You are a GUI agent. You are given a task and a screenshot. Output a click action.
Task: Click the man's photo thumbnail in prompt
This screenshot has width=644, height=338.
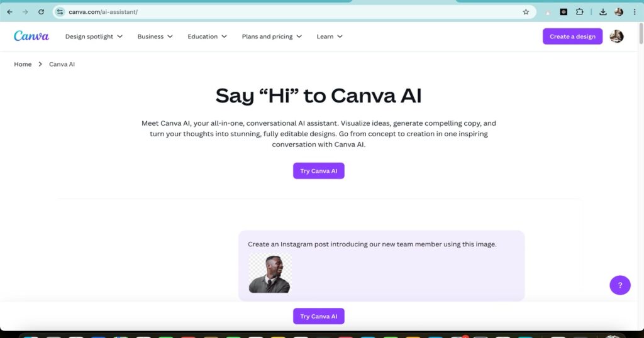(270, 273)
